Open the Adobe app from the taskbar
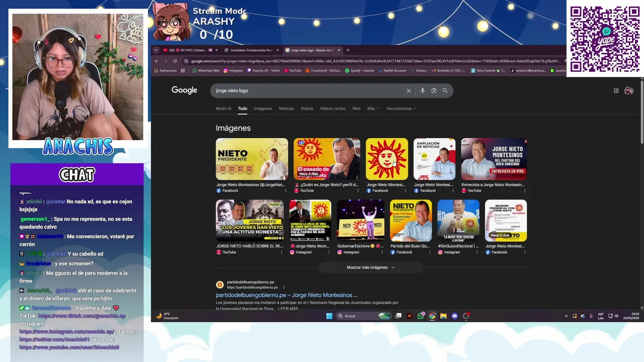The height and width of the screenshot is (362, 644). (410, 316)
